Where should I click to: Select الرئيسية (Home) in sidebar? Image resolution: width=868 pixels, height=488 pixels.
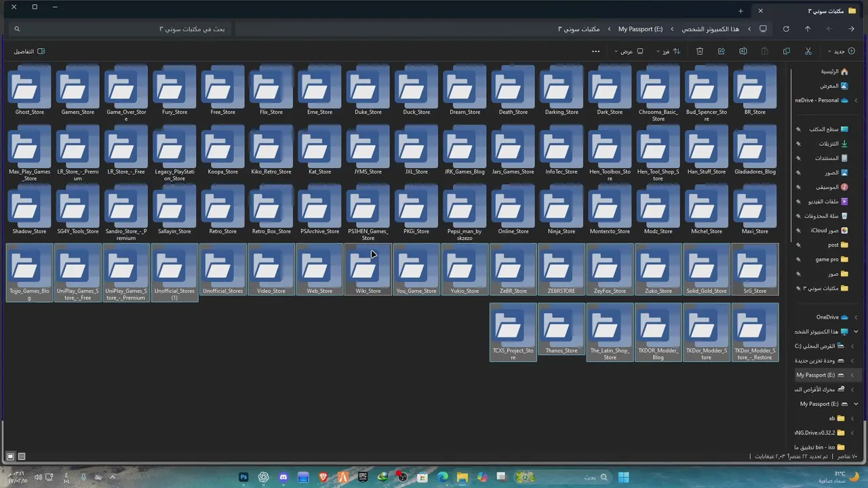tap(834, 71)
